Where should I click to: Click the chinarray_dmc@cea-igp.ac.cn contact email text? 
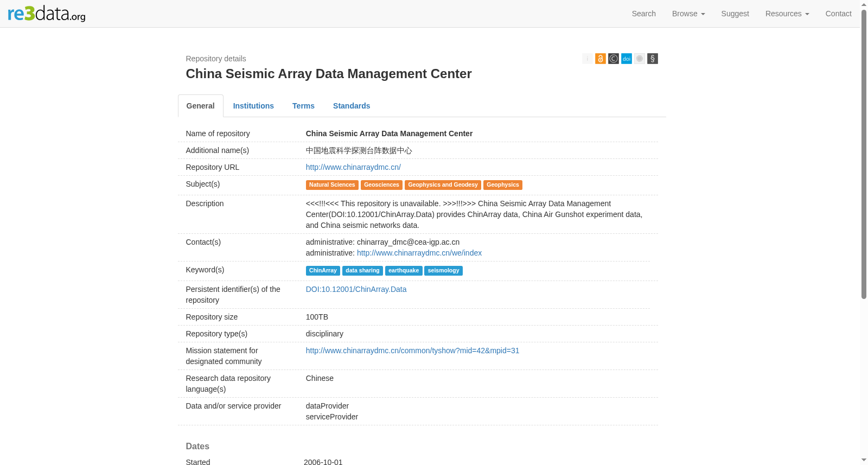(408, 242)
